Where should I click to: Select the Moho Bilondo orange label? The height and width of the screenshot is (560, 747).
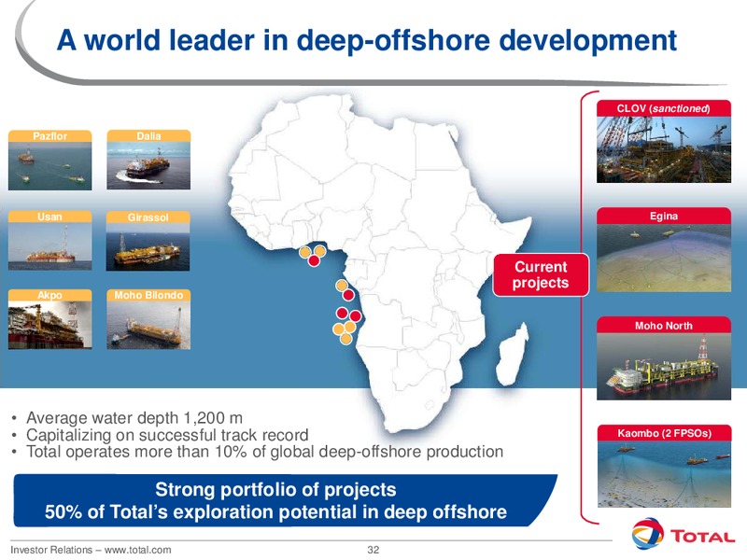148,295
